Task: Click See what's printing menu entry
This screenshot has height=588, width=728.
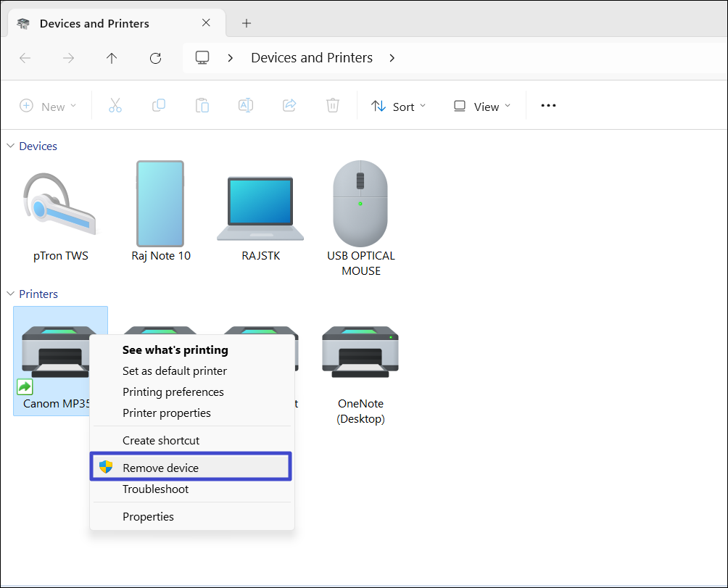Action: [175, 349]
